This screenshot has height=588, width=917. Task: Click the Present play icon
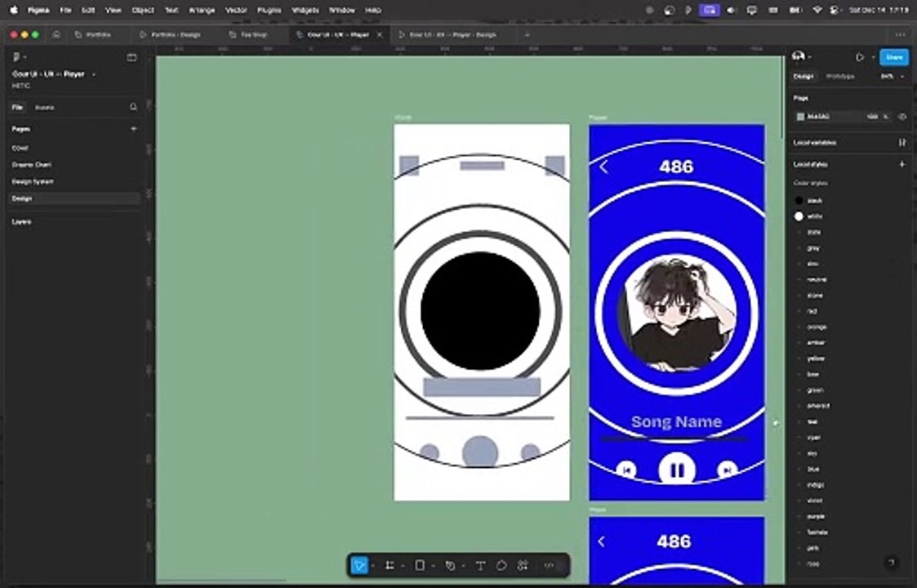coord(860,57)
